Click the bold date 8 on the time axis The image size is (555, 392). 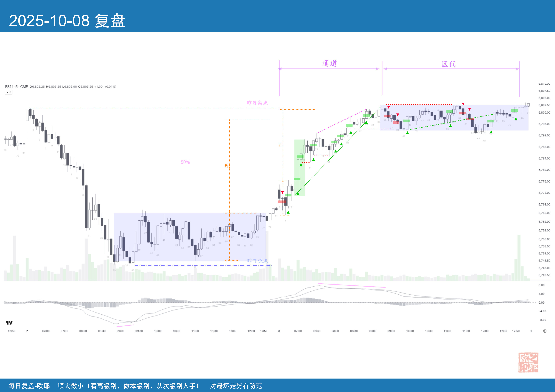[x=279, y=331]
